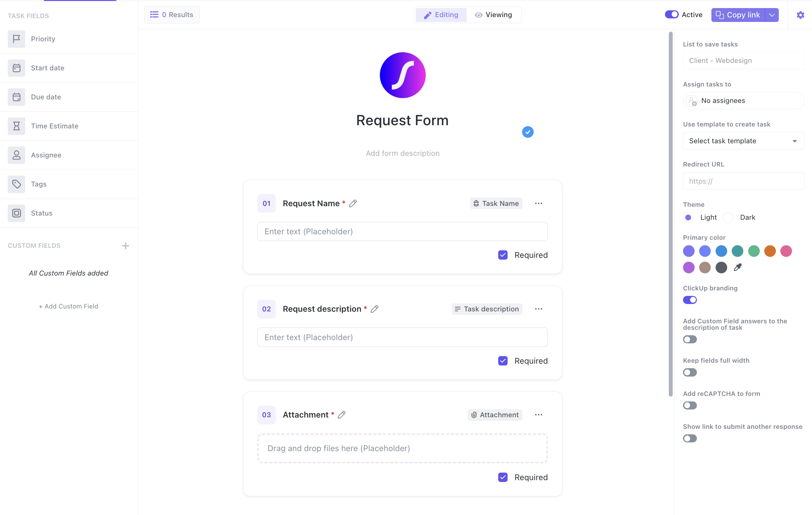Screen dimensions: 812x515
Task: Select the pink primary color swatch
Action: coord(786,250)
